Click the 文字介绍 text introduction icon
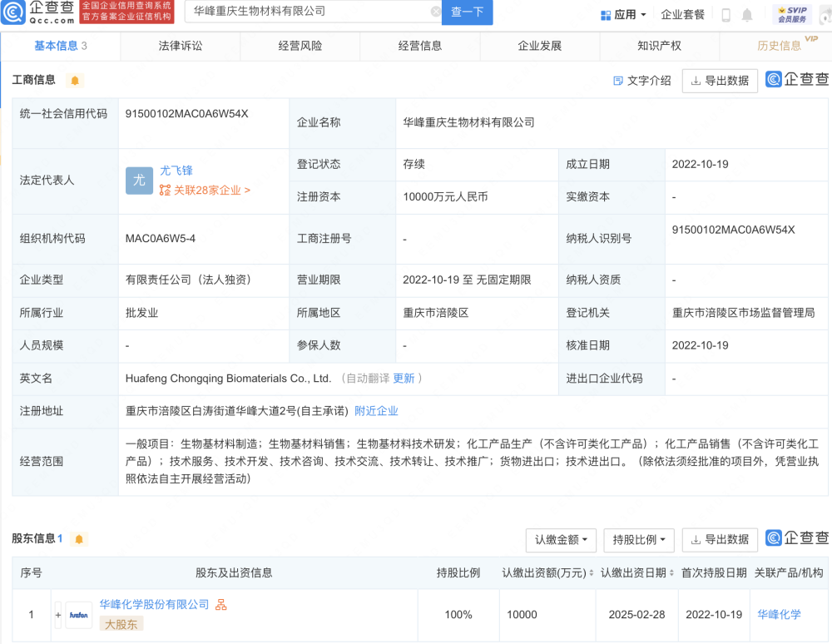 618,81
